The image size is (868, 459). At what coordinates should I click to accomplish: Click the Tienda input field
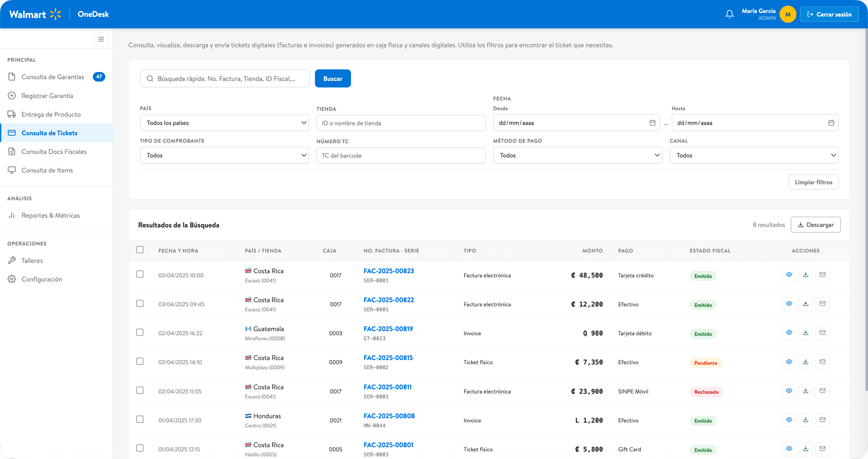point(401,123)
